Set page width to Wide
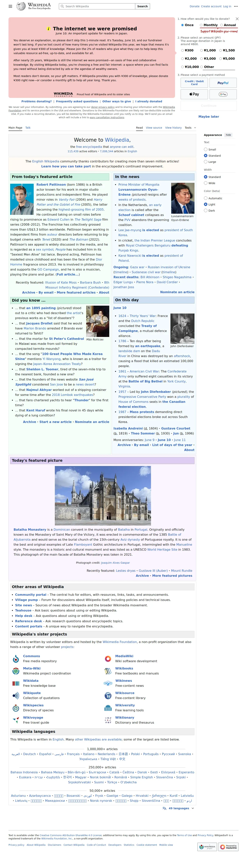Viewport: 247px width, 868px height. [205, 183]
